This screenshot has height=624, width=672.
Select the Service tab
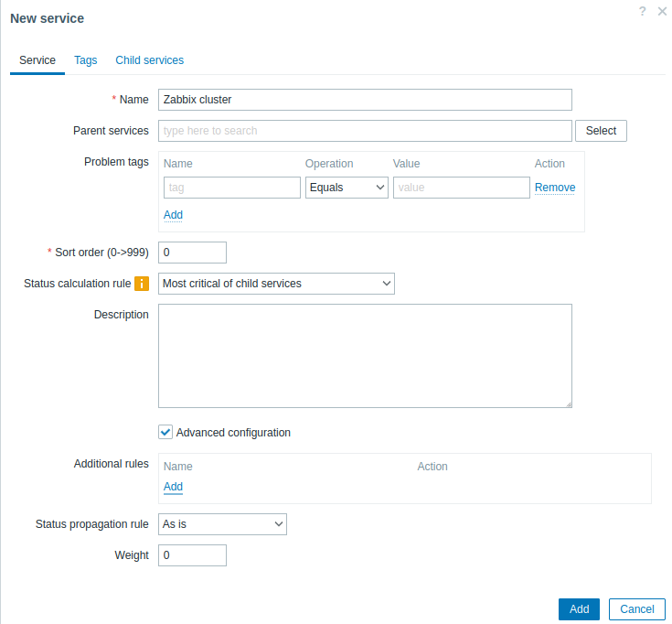click(37, 60)
